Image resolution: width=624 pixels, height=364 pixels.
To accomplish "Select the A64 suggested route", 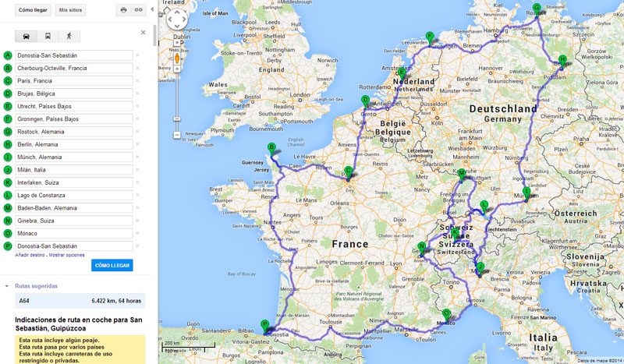I will coord(80,301).
